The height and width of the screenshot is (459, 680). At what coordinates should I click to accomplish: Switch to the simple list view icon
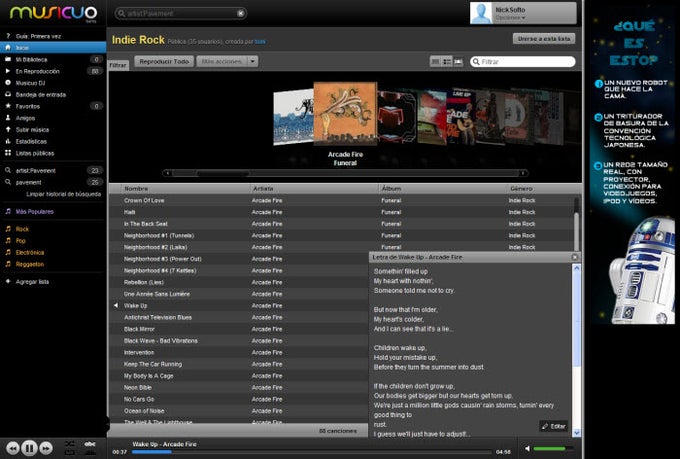click(x=435, y=62)
